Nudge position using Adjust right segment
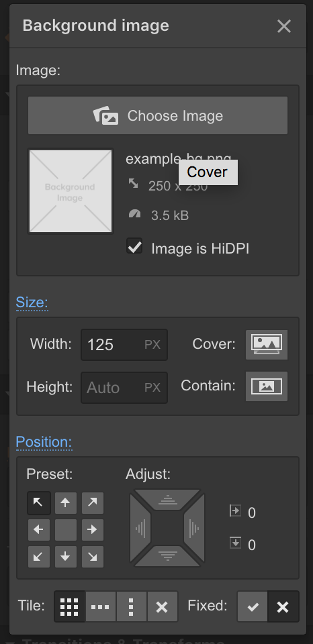The width and height of the screenshot is (313, 644). (x=194, y=528)
